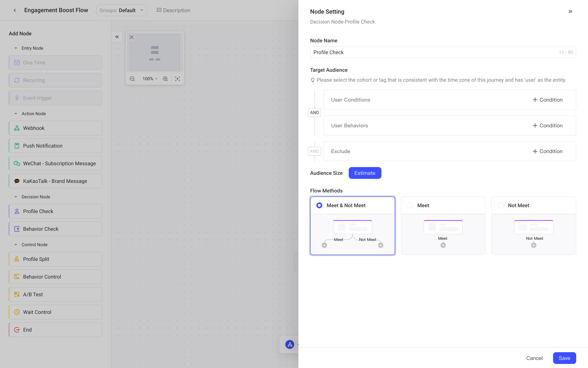588x368 pixels.
Task: Add a condition to User Behaviors
Action: click(x=547, y=126)
